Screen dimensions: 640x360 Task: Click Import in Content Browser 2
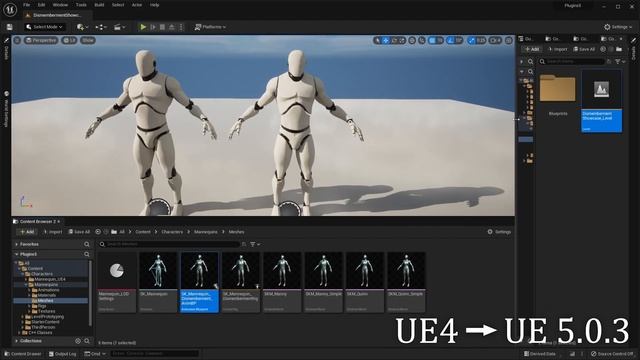tap(53, 231)
